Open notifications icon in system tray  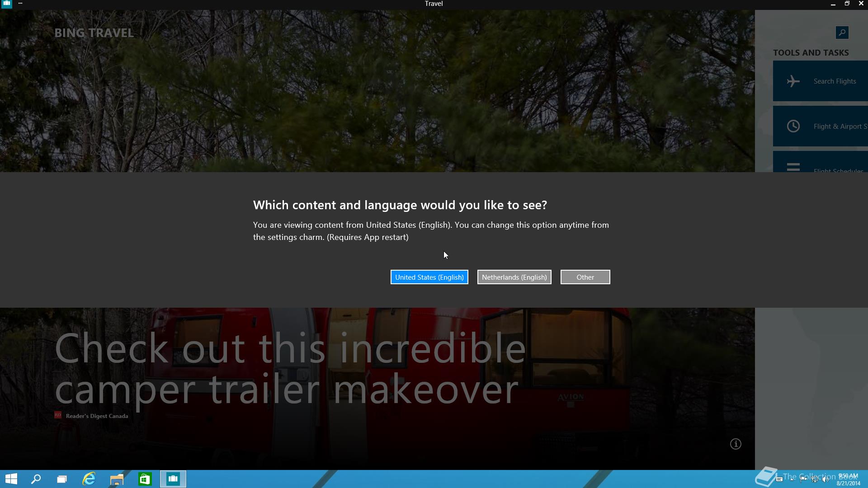click(779, 479)
